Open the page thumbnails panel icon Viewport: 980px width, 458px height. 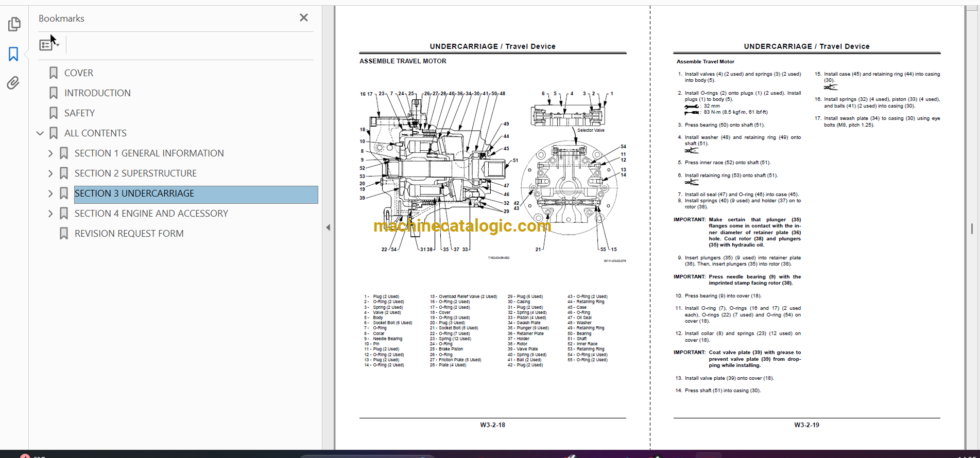(14, 24)
